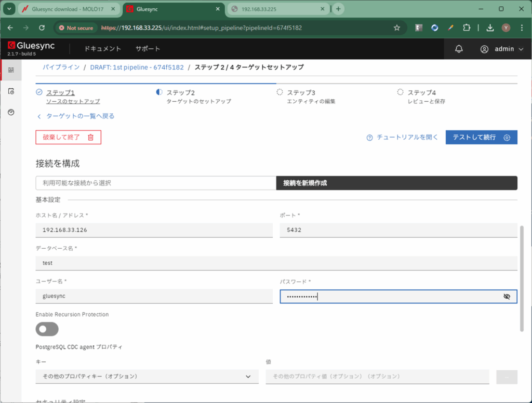532x403 pixels.
Task: Open the sidebar dashboard gauge icon
Action: (11, 112)
